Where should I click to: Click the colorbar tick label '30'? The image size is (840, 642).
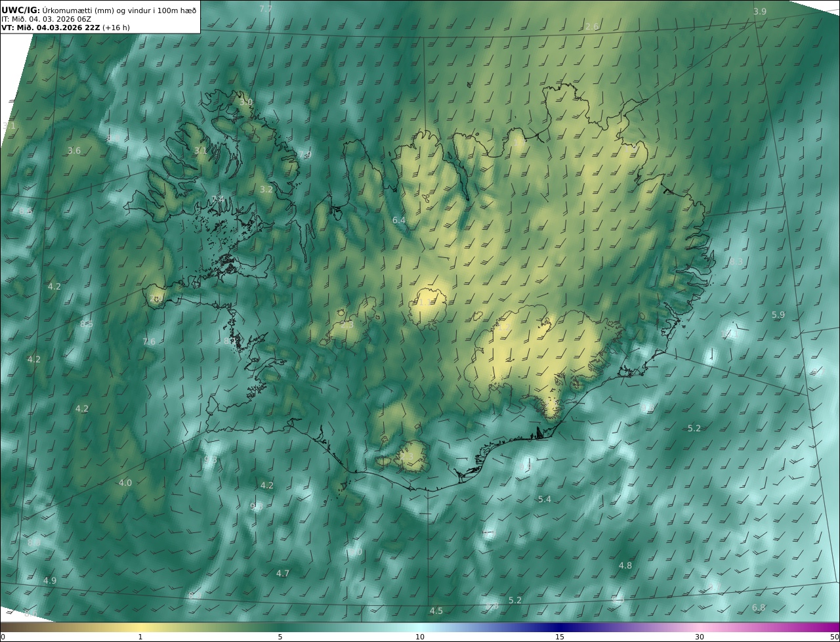coord(700,637)
